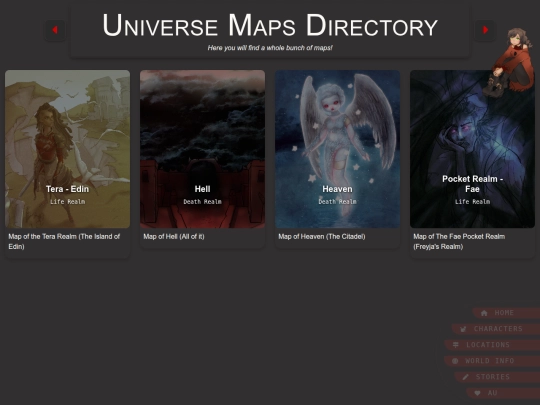
Task: Click the 'Pocket Realm - Fae' title text
Action: point(472,184)
